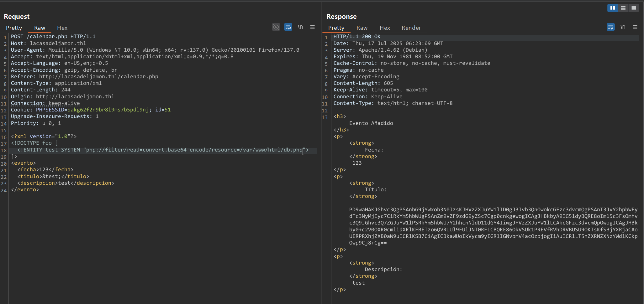This screenshot has width=644, height=304.
Task: Toggle word wrap icon in Request panel
Action: 288,27
